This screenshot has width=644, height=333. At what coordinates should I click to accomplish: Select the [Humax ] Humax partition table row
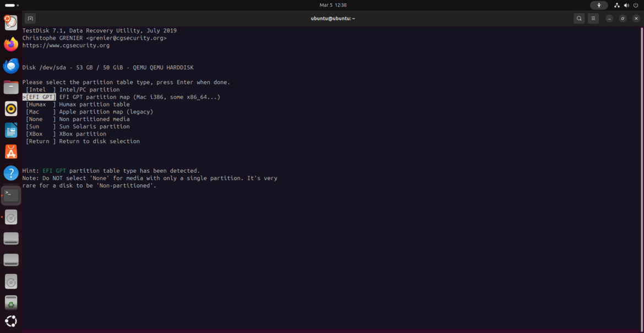point(78,104)
